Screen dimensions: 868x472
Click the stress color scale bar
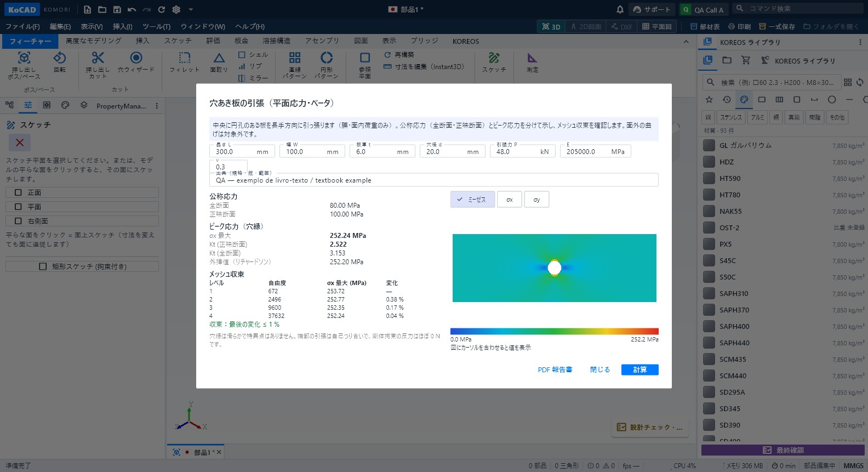(555, 331)
